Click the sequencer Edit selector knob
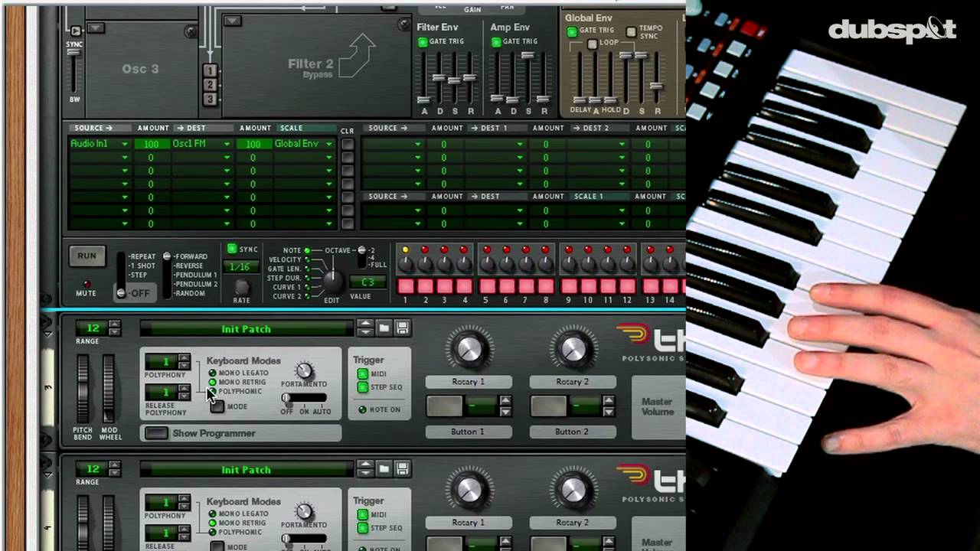980x551 pixels. [332, 281]
